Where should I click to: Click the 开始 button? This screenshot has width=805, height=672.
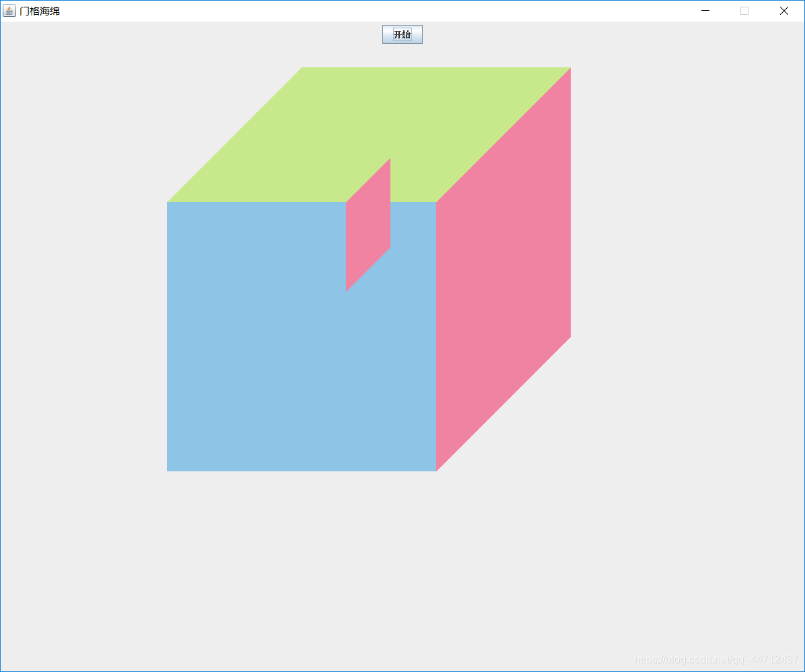point(402,34)
